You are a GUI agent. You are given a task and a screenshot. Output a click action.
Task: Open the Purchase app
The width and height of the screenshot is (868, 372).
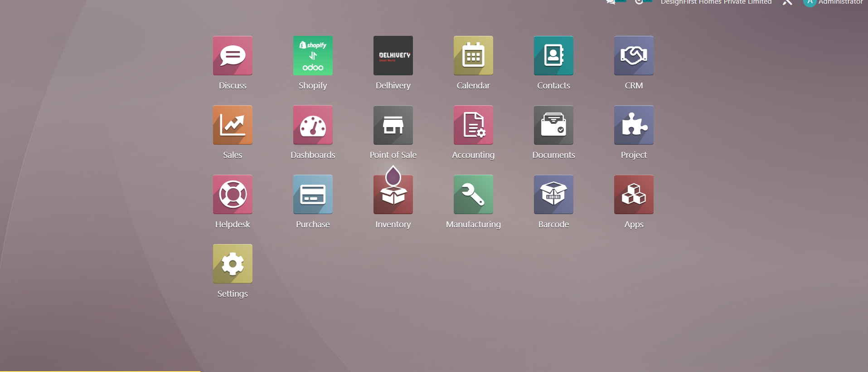[313, 195]
